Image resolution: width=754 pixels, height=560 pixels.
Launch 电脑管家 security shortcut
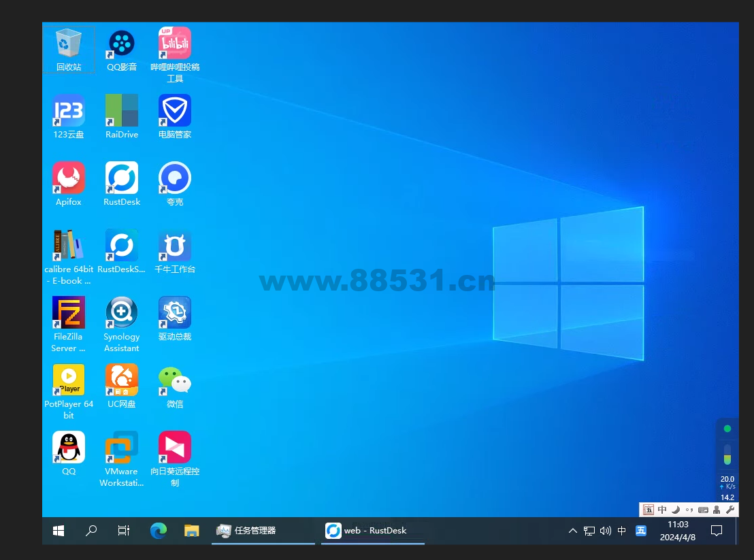[x=175, y=117]
